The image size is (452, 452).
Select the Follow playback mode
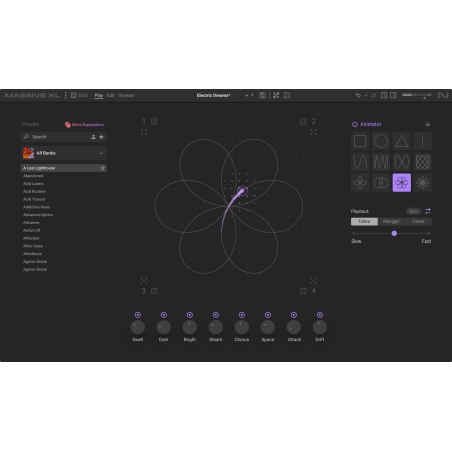[x=364, y=222]
